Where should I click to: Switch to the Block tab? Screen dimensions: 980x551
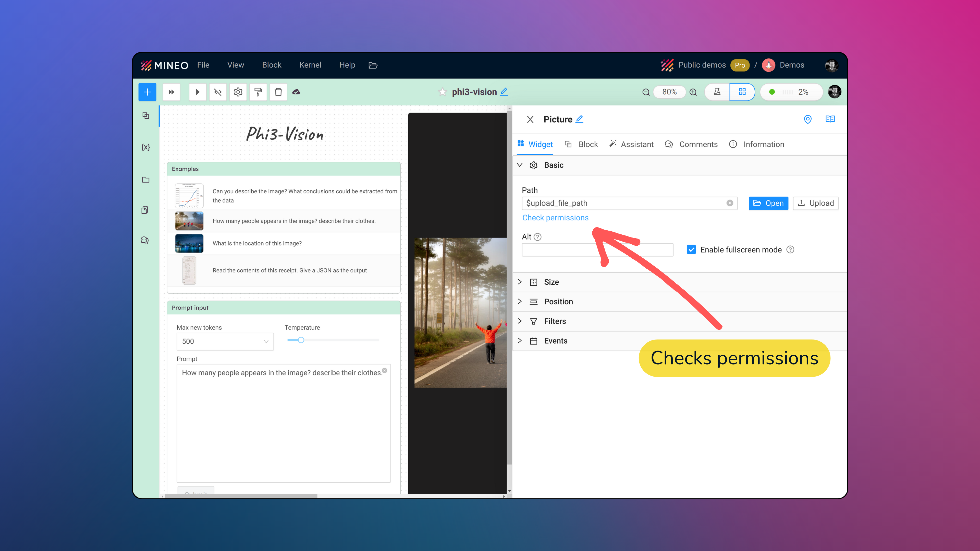(581, 144)
